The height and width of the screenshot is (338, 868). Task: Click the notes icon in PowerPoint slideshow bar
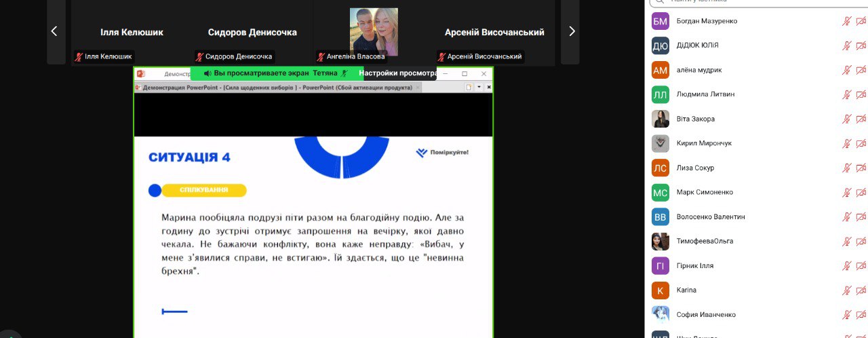point(469,88)
